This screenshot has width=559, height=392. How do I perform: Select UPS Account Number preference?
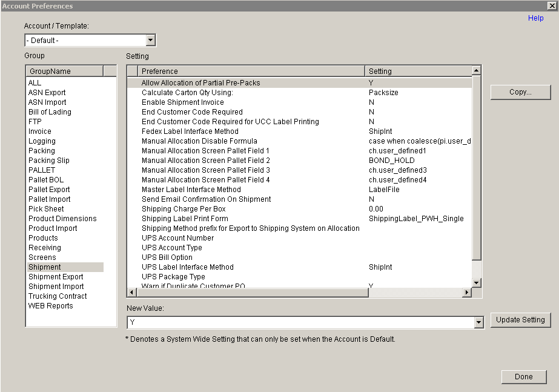pos(299,238)
